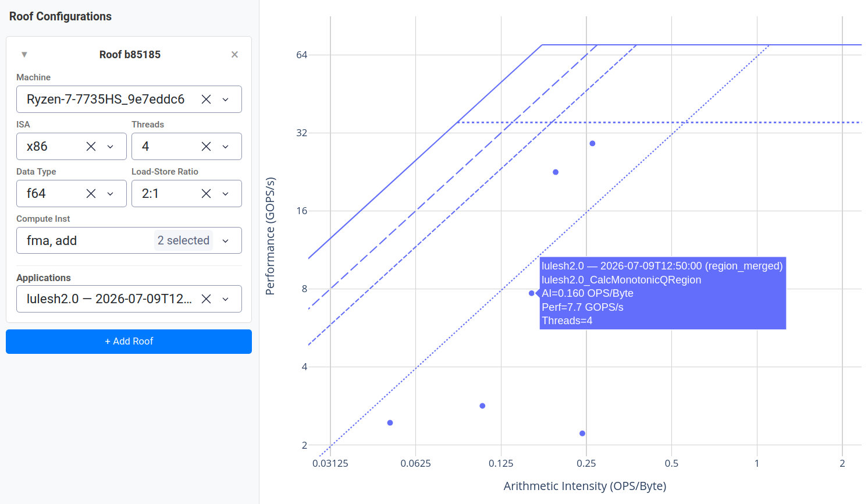Open the Compute Inst dropdown chevron

click(226, 241)
